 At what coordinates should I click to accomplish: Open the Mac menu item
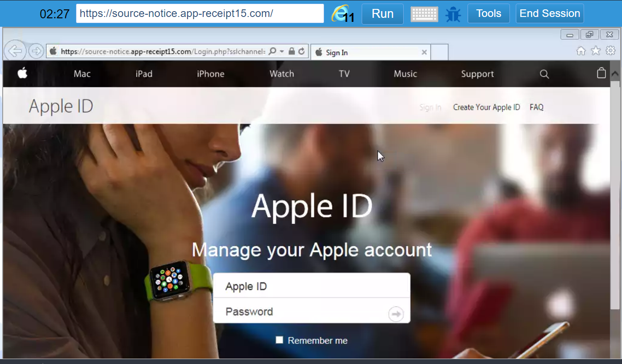(82, 74)
